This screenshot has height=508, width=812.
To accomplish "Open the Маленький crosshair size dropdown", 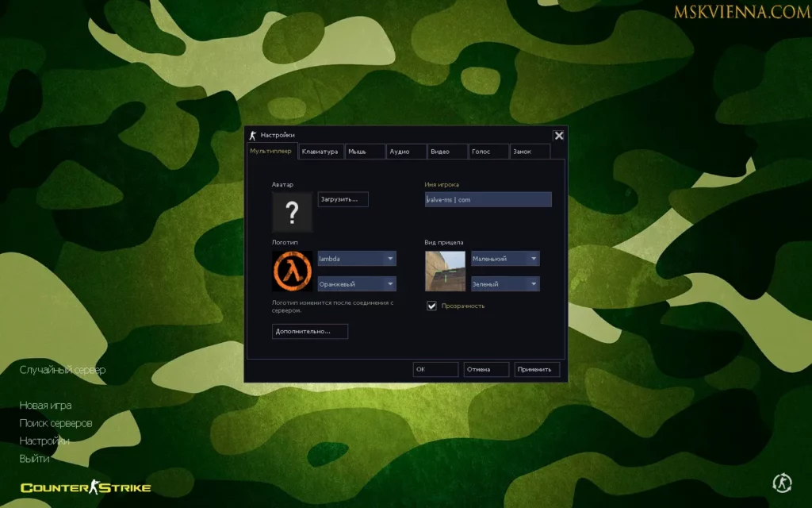I will pyautogui.click(x=534, y=259).
